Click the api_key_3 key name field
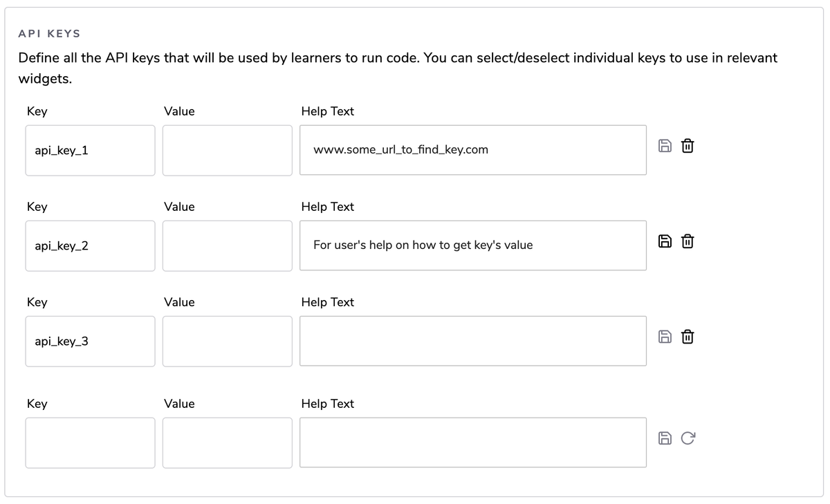830x504 pixels. coord(90,341)
